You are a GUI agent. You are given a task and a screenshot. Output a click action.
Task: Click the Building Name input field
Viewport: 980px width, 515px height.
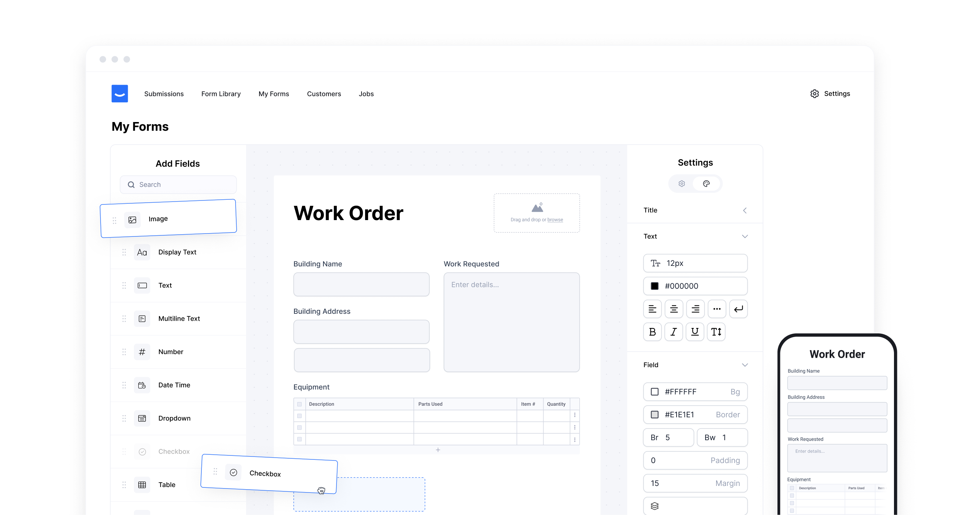click(x=361, y=284)
